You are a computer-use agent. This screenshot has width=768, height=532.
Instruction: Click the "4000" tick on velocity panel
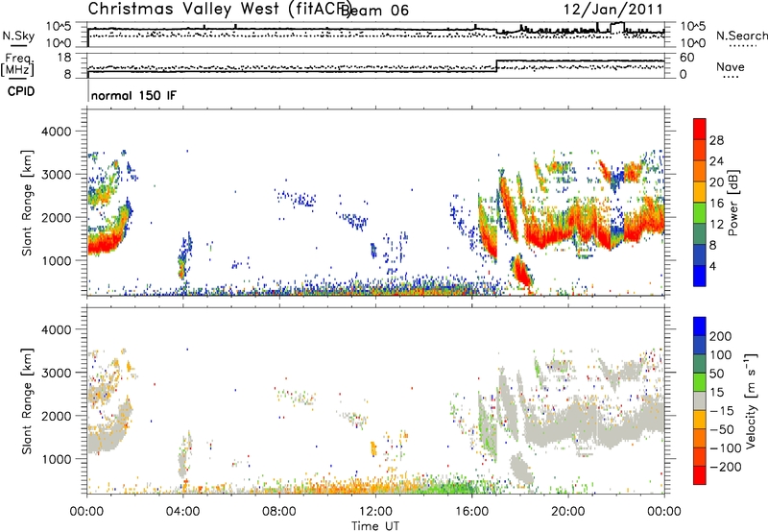[x=56, y=329]
